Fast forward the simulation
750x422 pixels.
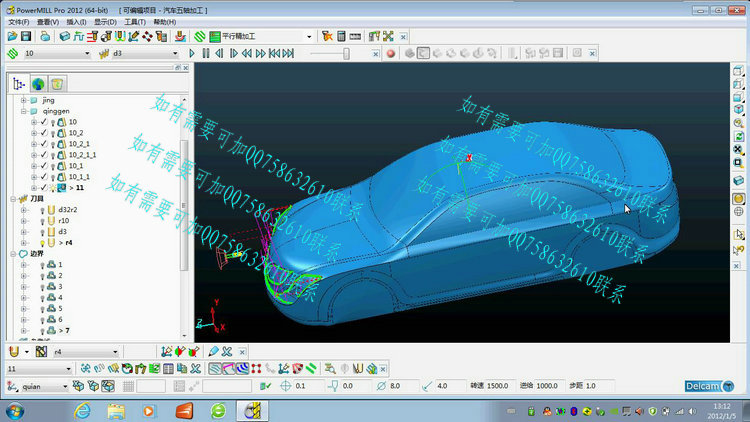click(x=261, y=54)
